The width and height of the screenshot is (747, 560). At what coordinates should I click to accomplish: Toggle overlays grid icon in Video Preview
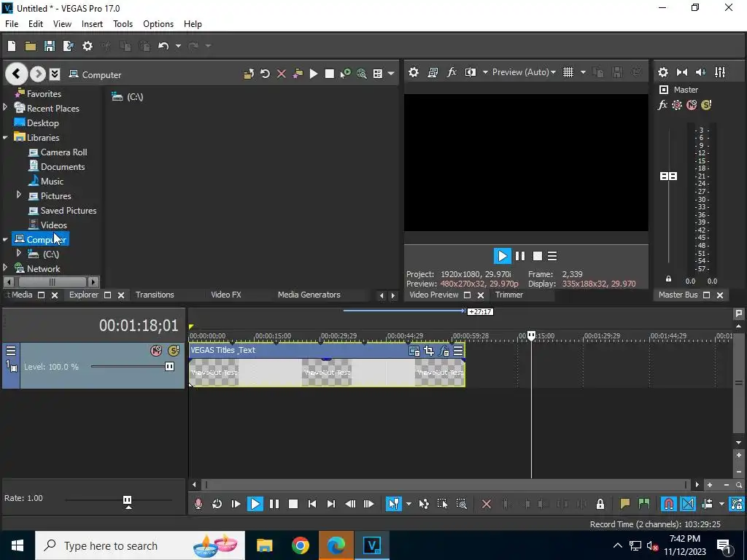pyautogui.click(x=568, y=72)
